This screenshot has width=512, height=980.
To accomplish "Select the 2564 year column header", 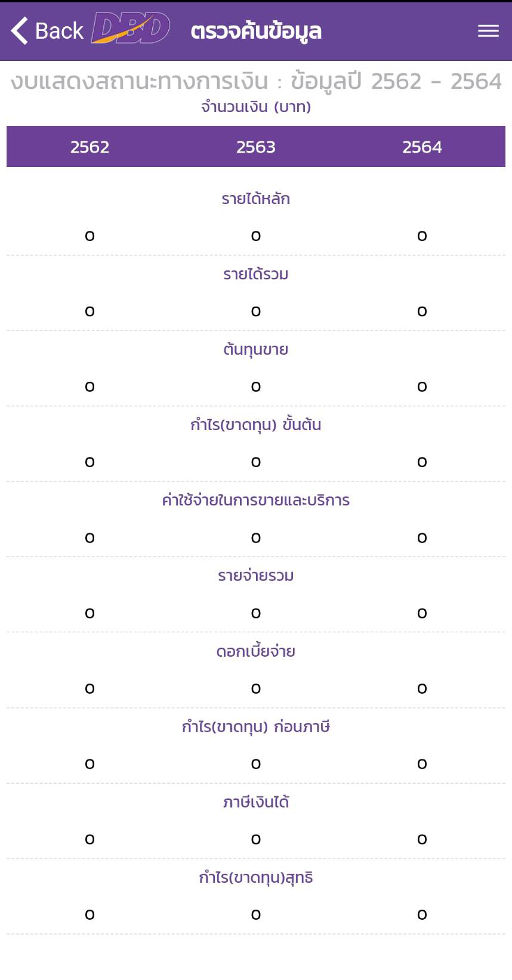I will click(422, 147).
